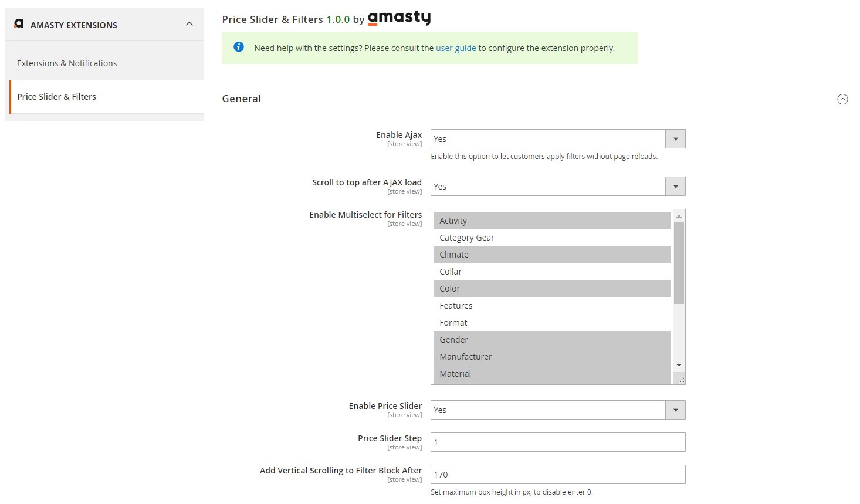This screenshot has width=860, height=504.
Task: Open the user guide link
Action: 456,48
